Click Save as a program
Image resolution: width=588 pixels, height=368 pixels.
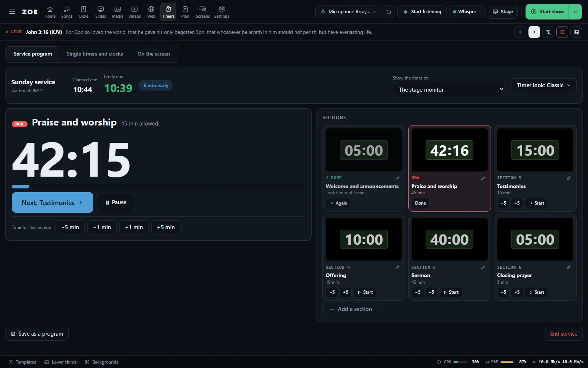click(x=37, y=334)
